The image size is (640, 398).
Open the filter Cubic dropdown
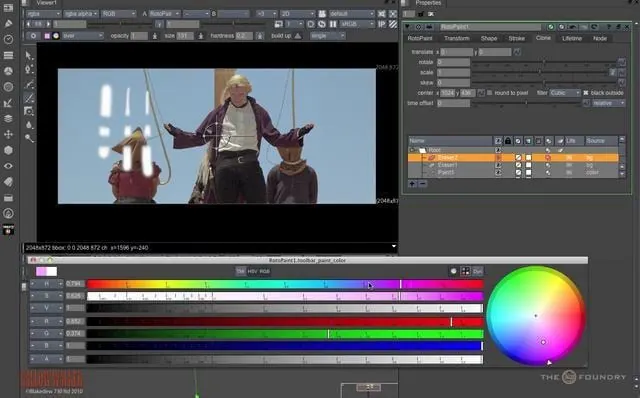(564, 93)
